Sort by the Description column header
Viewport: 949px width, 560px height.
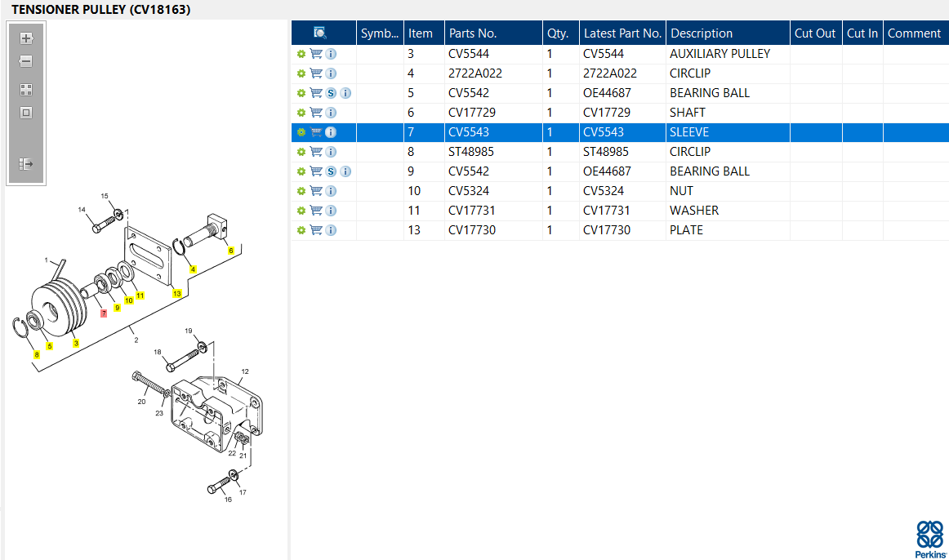[x=728, y=33]
